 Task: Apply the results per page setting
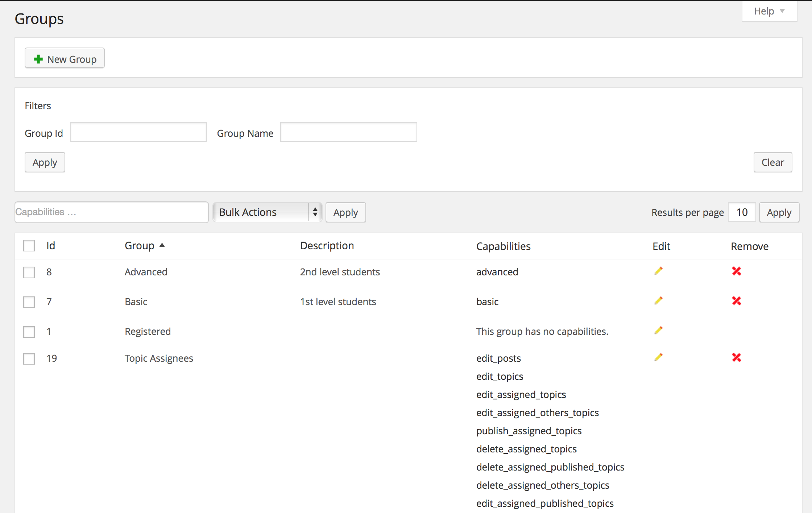[779, 212]
